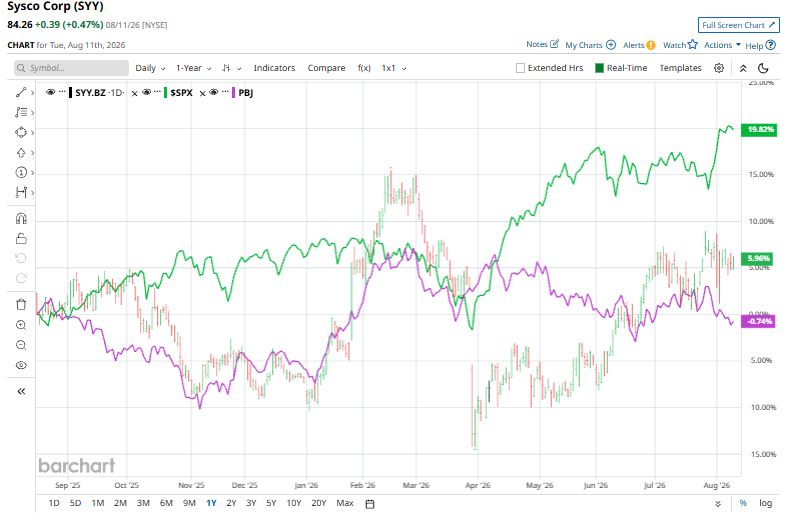
Task: Click the Watch star icon
Action: [693, 44]
